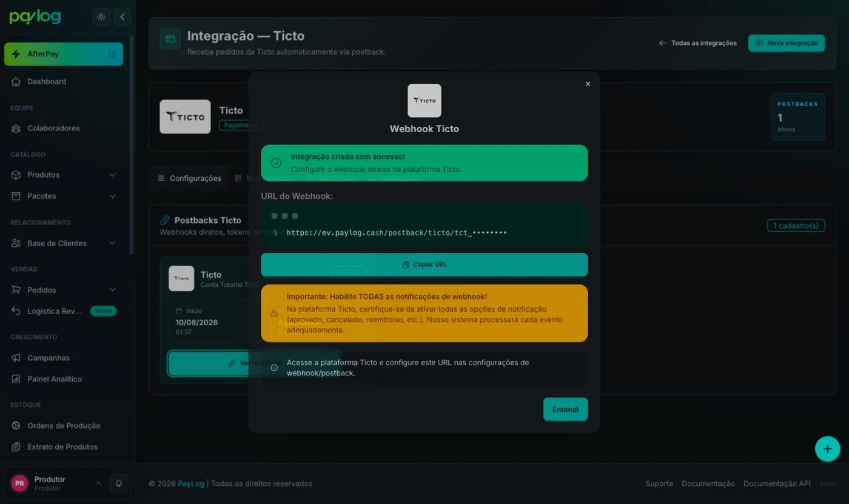Click the POSTBACKS ativos counter card
This screenshot has width=849, height=504.
797,117
